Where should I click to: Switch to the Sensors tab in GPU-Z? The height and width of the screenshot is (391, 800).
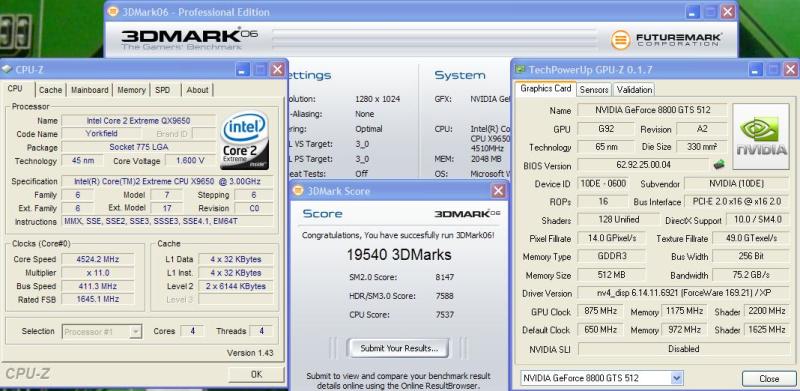pos(594,90)
